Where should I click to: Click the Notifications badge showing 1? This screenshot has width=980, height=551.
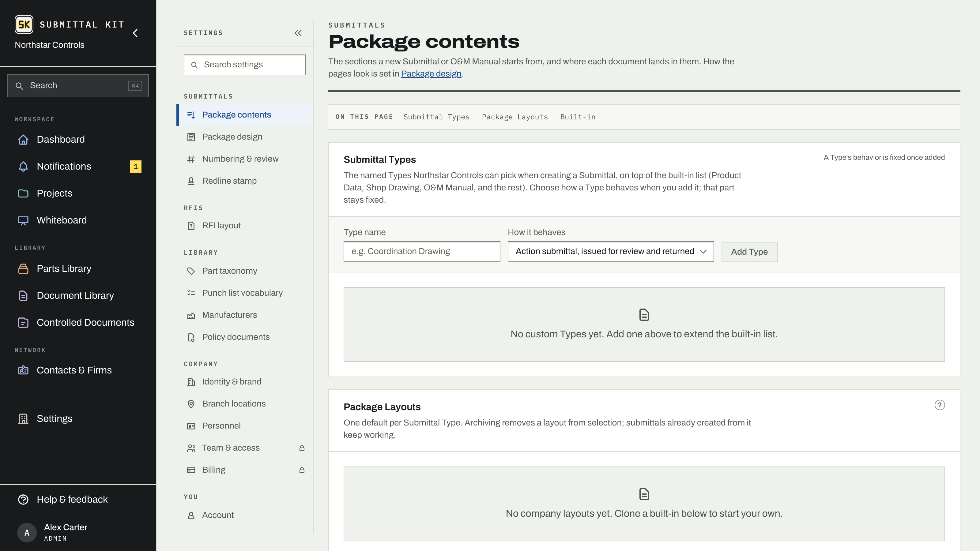(x=135, y=167)
